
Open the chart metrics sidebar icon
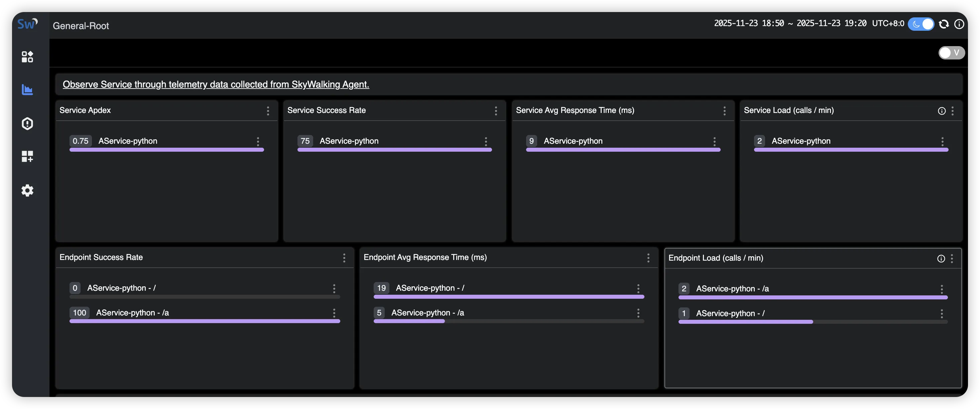27,90
